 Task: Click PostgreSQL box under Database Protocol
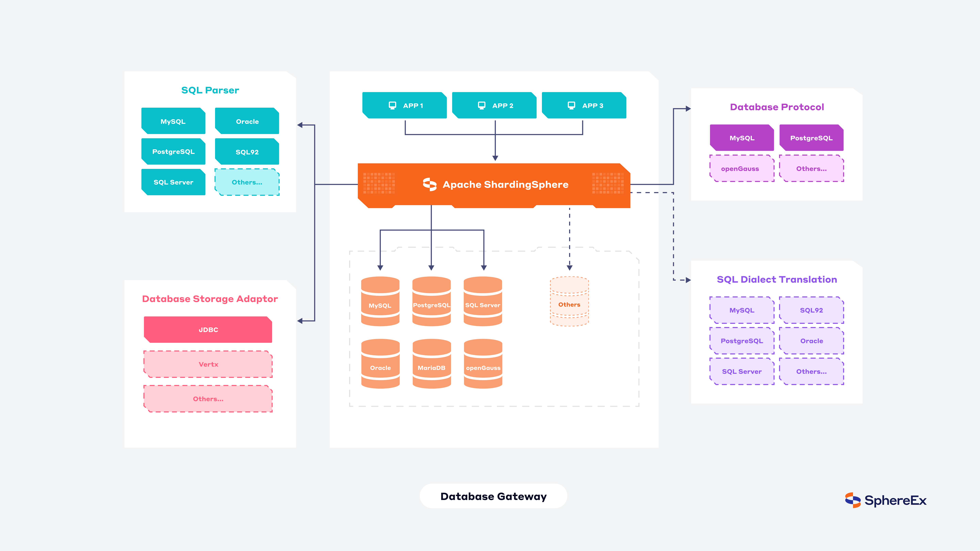point(811,138)
